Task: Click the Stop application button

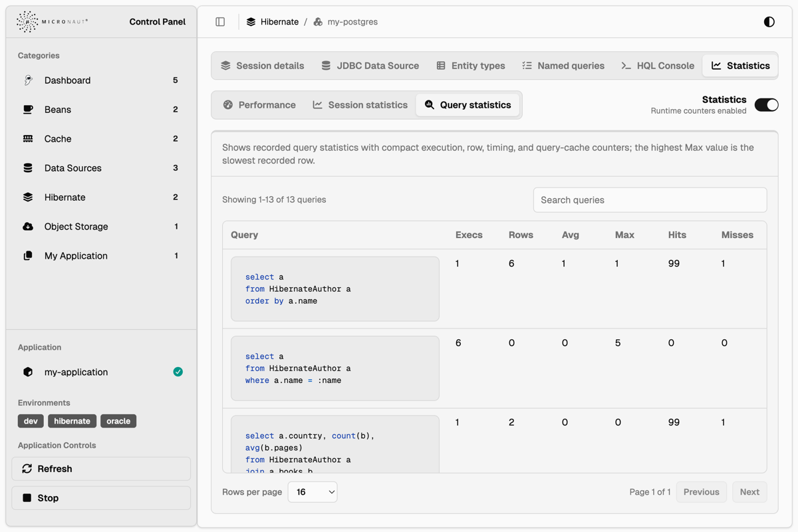Action: tap(101, 498)
